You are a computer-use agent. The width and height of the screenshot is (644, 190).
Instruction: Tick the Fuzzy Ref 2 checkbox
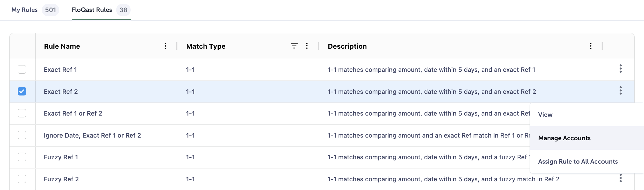tap(22, 179)
